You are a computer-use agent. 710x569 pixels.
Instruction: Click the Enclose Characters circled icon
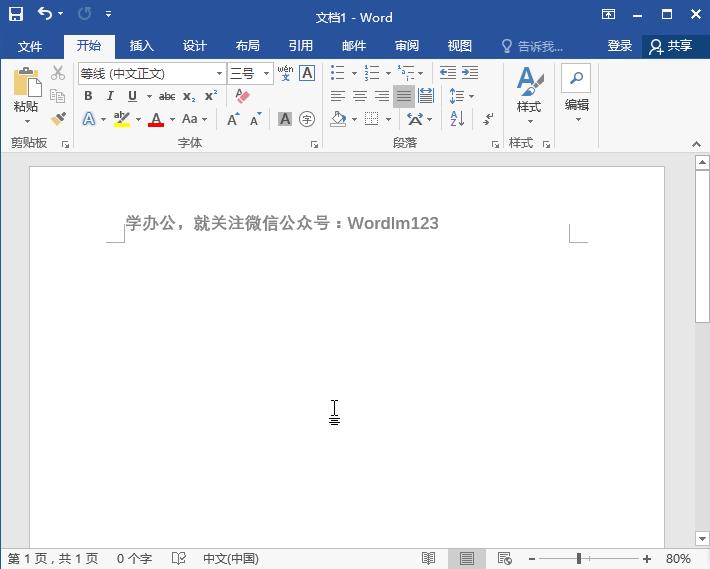[307, 119]
